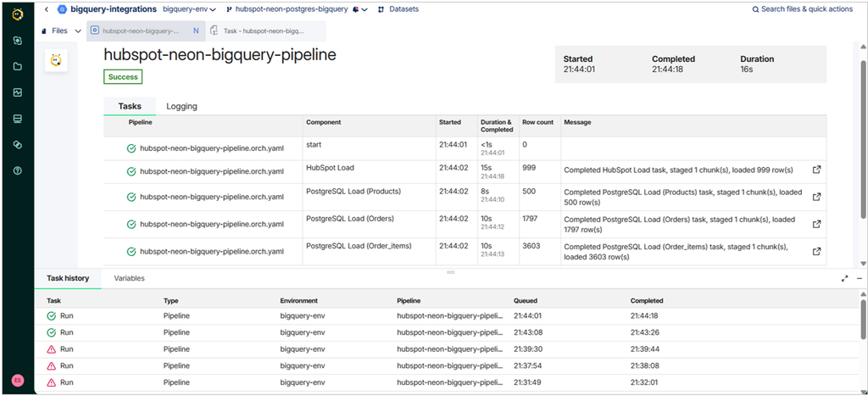Screen dimensions: 868x396
Task: Open the Datasets link
Action: point(404,9)
